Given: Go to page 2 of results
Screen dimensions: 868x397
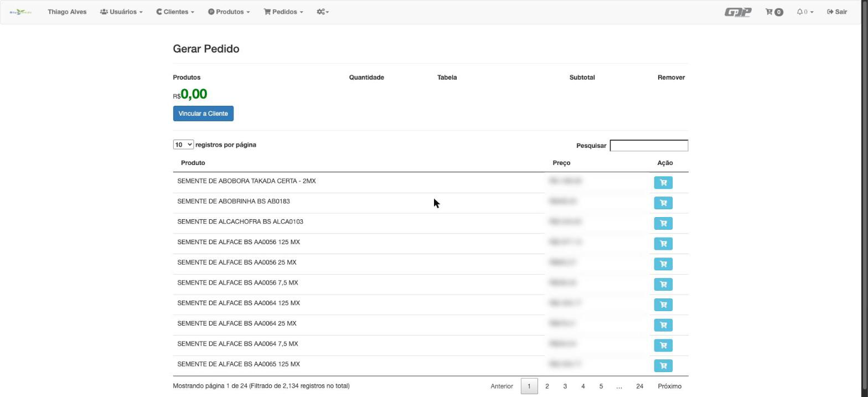Looking at the screenshot, I should tap(547, 386).
